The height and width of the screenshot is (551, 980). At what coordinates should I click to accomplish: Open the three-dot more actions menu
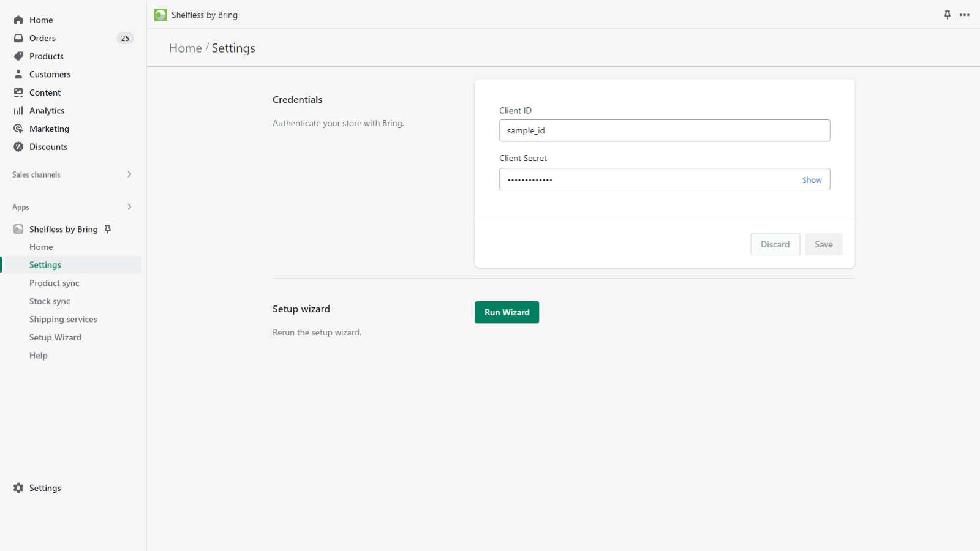(965, 15)
